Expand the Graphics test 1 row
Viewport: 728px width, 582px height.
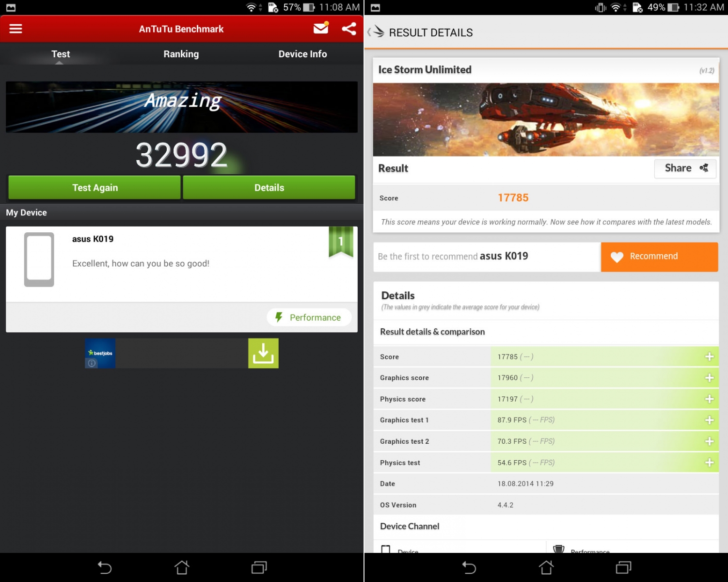pyautogui.click(x=709, y=420)
